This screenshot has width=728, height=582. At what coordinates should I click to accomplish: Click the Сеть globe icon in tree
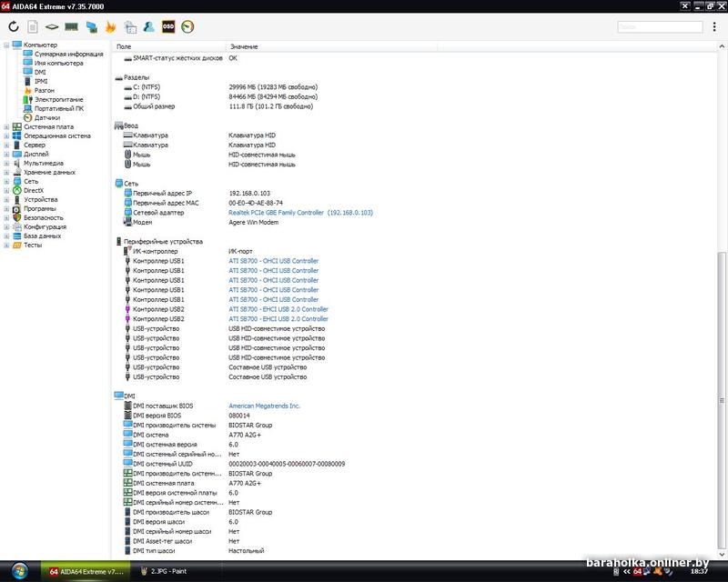coord(17,182)
